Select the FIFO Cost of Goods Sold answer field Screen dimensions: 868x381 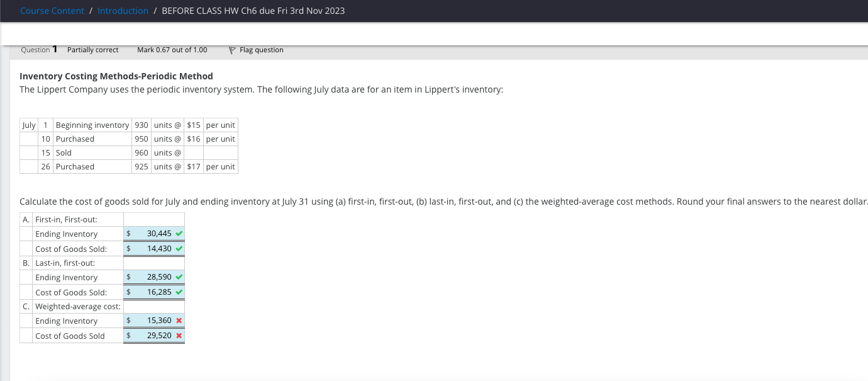pos(153,249)
